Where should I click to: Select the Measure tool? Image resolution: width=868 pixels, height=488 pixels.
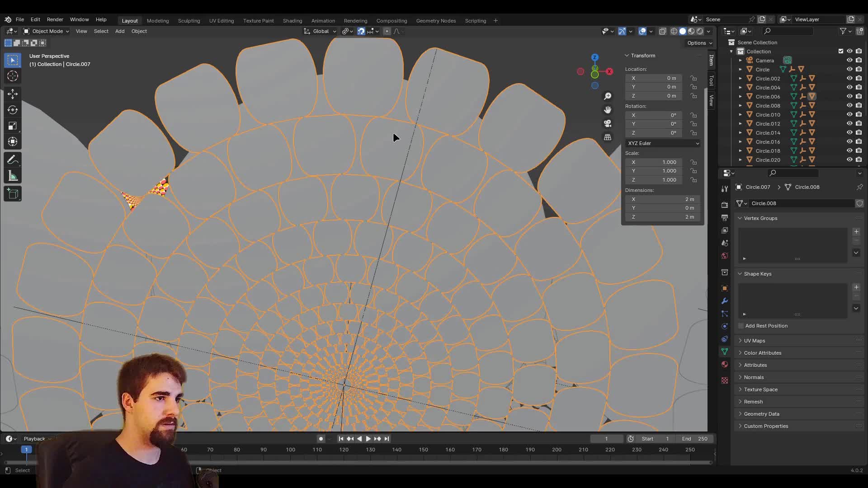click(x=13, y=176)
